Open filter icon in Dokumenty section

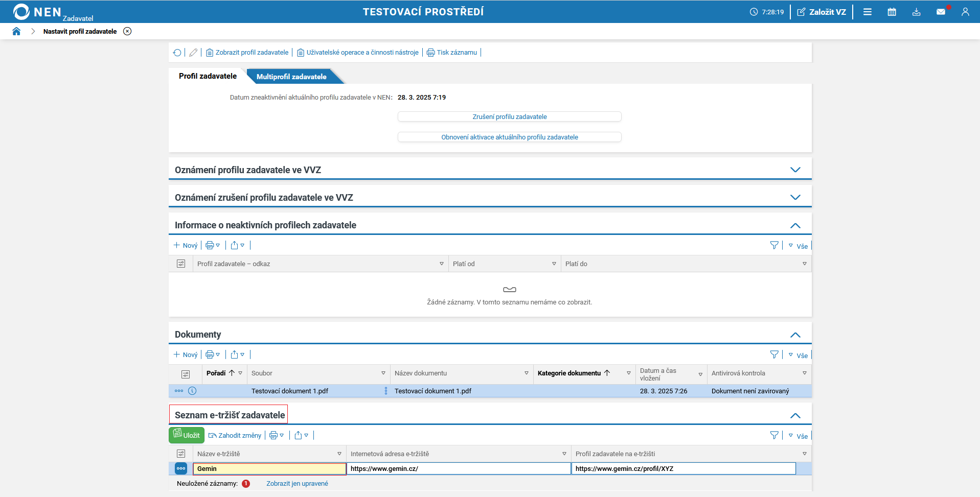(x=774, y=354)
